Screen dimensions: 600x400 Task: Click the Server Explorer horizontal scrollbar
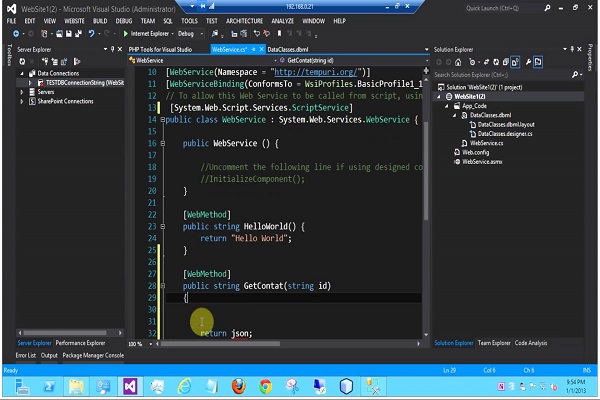point(70,333)
